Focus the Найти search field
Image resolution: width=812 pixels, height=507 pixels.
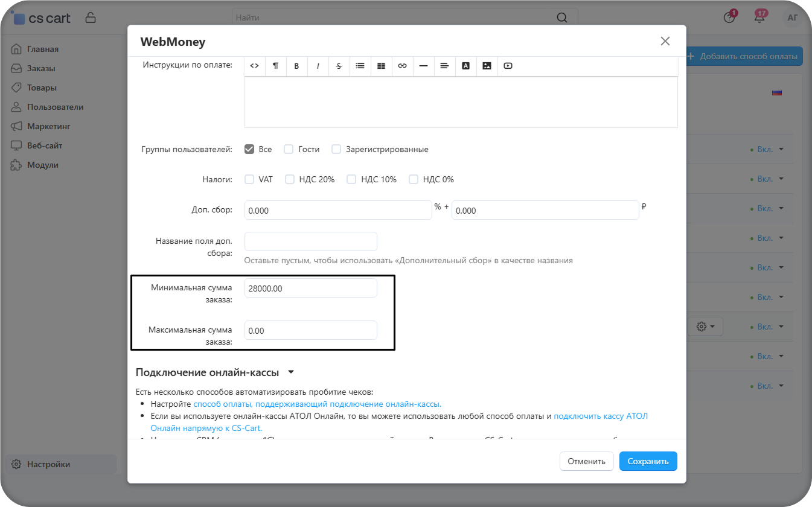click(404, 18)
